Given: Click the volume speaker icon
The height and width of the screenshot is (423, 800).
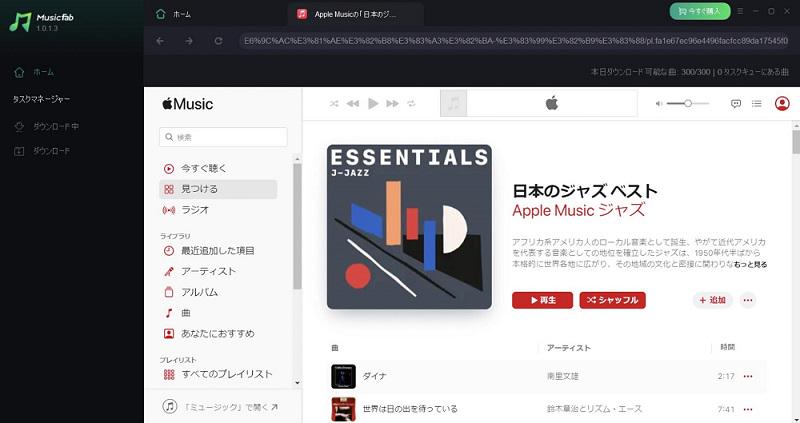Looking at the screenshot, I should click(659, 104).
